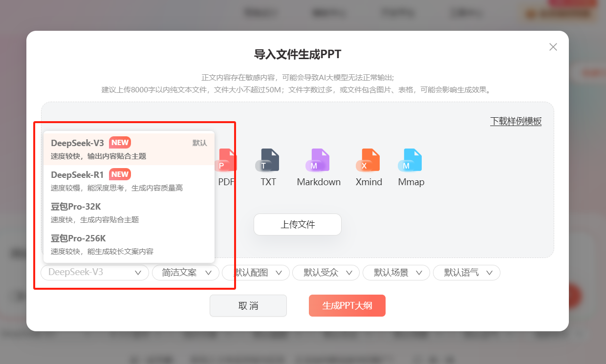Click the 默认 label on DeepSeek-V3 row
The image size is (606, 364).
(x=199, y=143)
